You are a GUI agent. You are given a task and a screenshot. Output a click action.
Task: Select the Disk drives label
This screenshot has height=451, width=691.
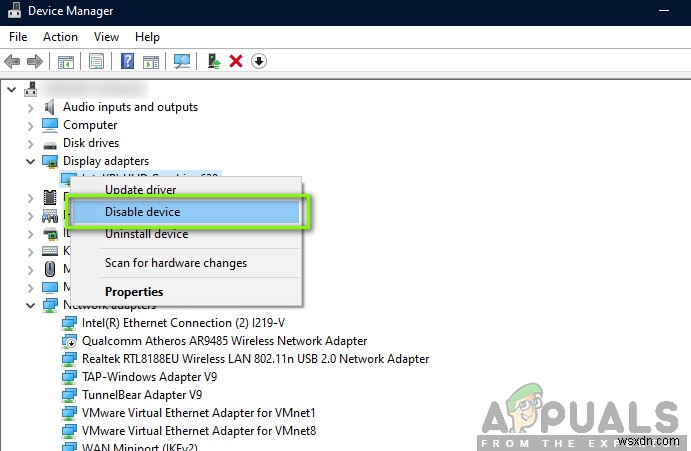tap(91, 143)
